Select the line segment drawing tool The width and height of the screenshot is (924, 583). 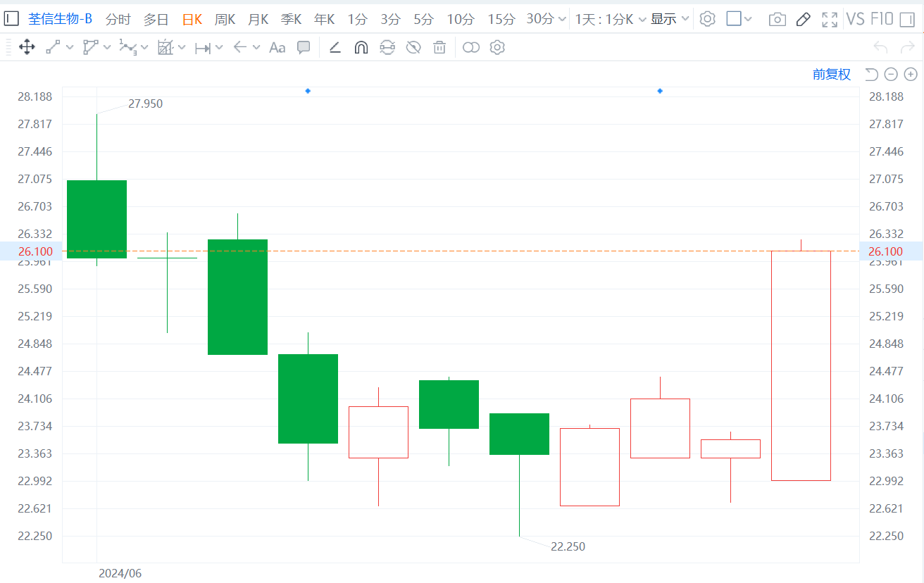click(x=53, y=48)
